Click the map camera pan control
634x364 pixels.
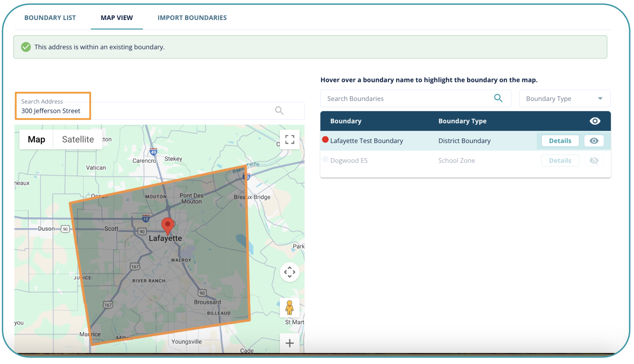point(290,272)
